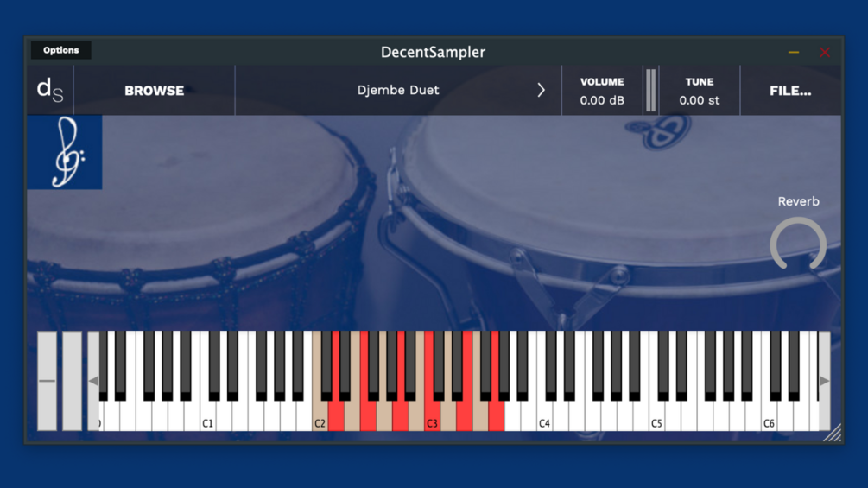Click the window resize grip corner

click(x=833, y=434)
